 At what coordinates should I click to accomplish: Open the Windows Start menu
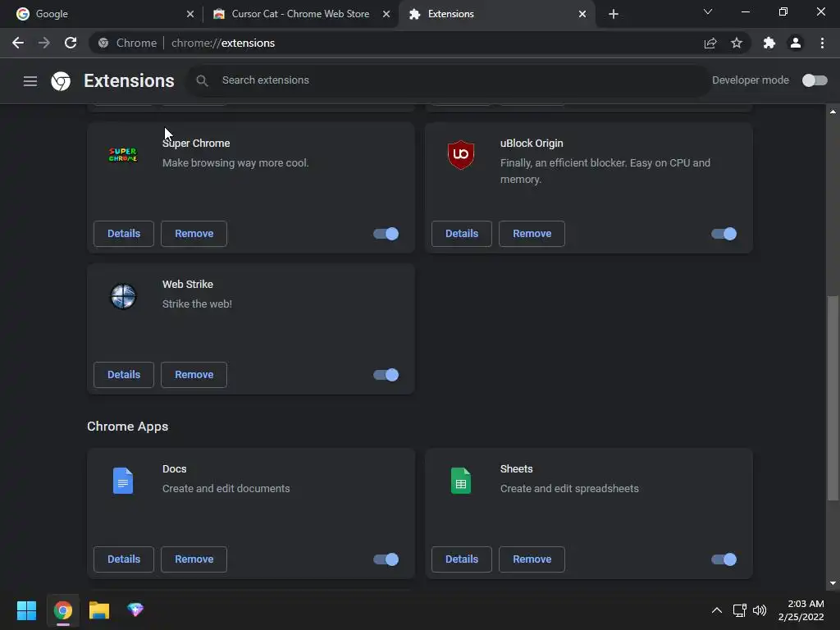pos(26,610)
